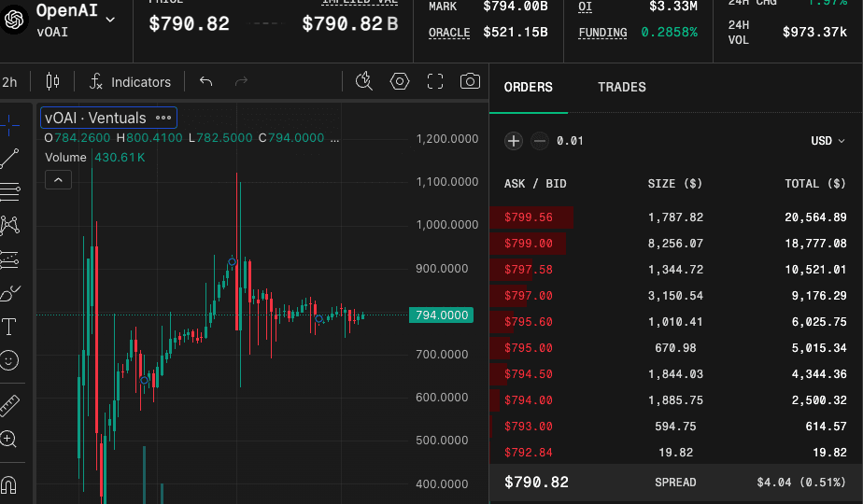The height and width of the screenshot is (504, 863).
Task: Switch to the ORDERS tab
Action: (529, 87)
